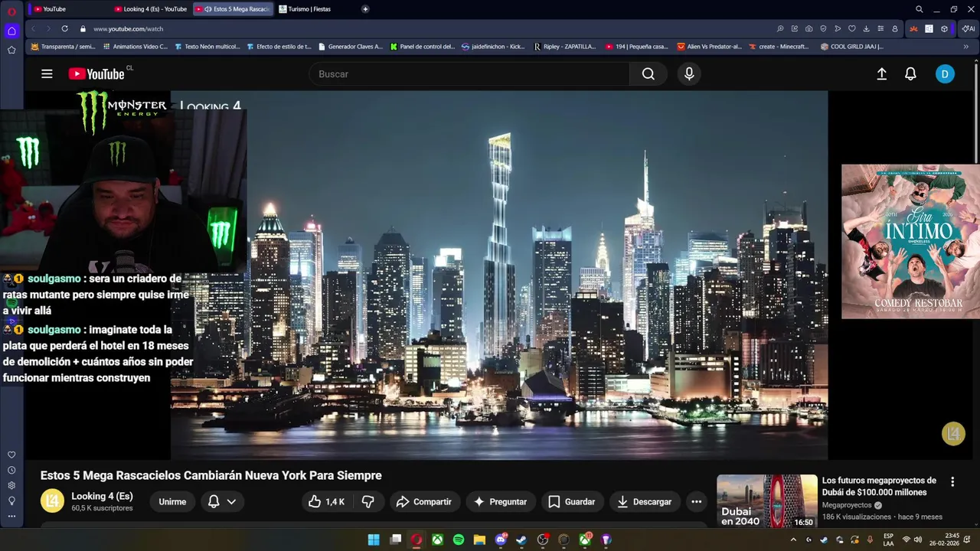Open the Opera menu logo
Image resolution: width=980 pixels, height=551 pixels.
pyautogui.click(x=11, y=11)
